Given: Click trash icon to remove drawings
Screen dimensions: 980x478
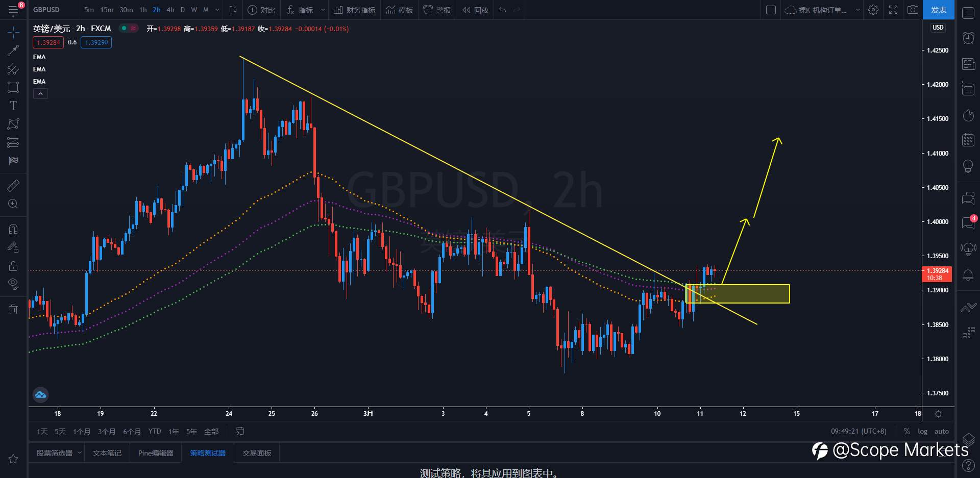Looking at the screenshot, I should click(x=13, y=309).
